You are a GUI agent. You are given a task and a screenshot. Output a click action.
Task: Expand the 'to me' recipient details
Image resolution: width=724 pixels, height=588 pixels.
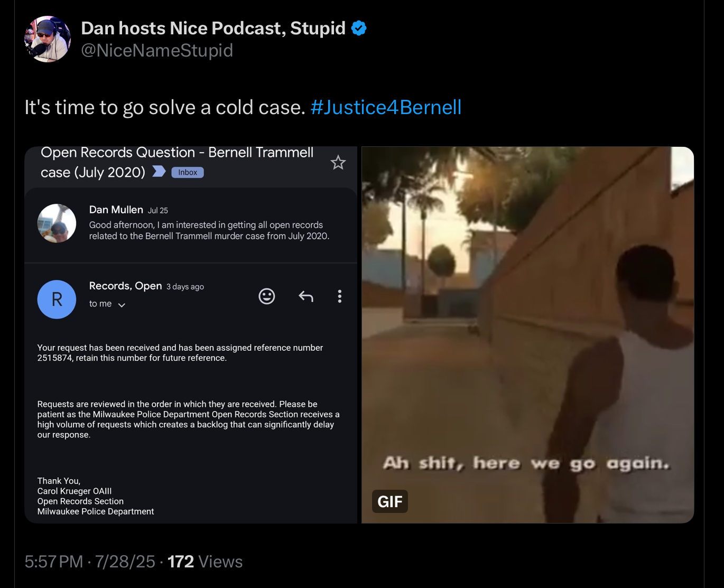107,304
